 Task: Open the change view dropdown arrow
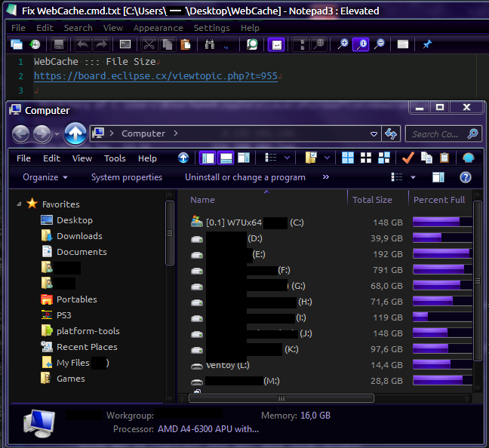(413, 177)
